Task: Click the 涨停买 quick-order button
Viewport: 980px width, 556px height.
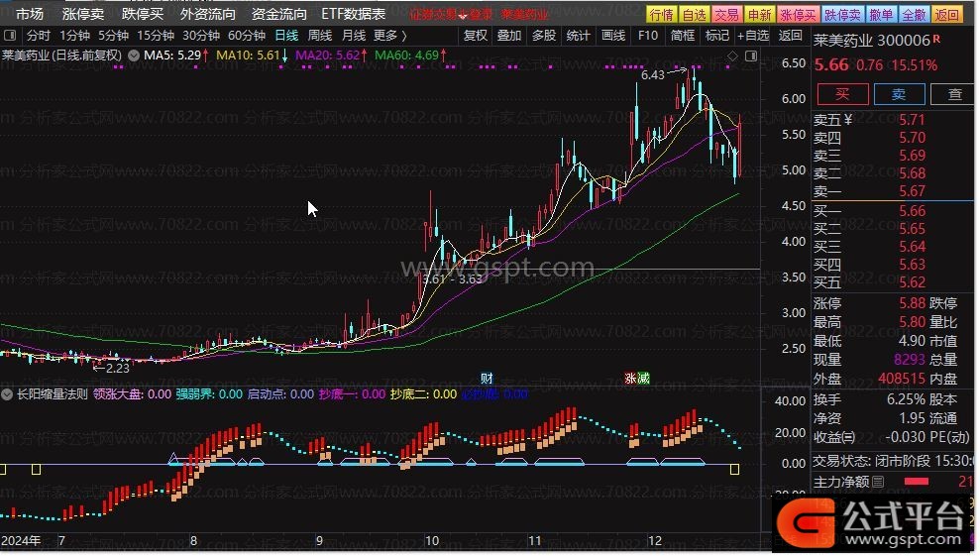Action: coord(798,15)
